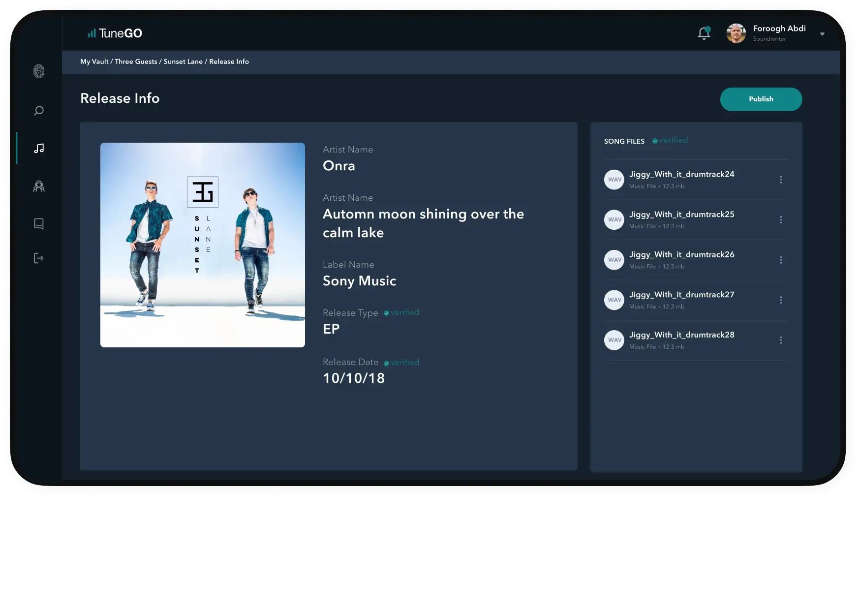Open options menu for Jiggy_With_it_drumtrack24
The width and height of the screenshot is (860, 616).
pyautogui.click(x=781, y=180)
